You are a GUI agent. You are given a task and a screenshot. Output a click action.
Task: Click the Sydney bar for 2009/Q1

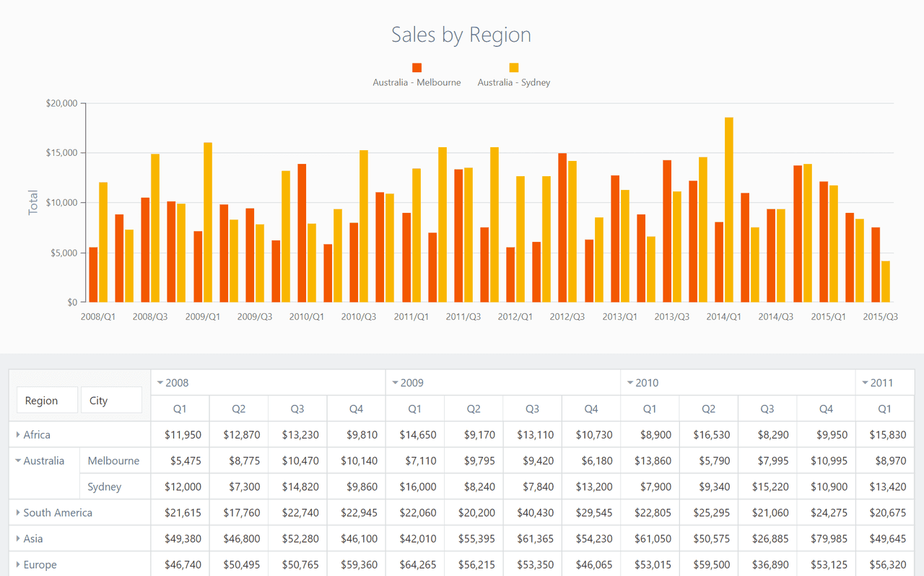[208, 222]
